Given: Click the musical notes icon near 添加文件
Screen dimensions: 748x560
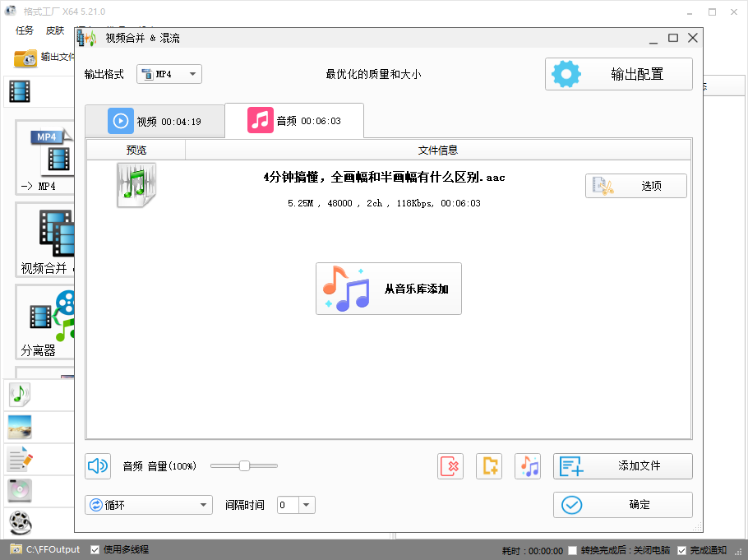Looking at the screenshot, I should point(527,465).
